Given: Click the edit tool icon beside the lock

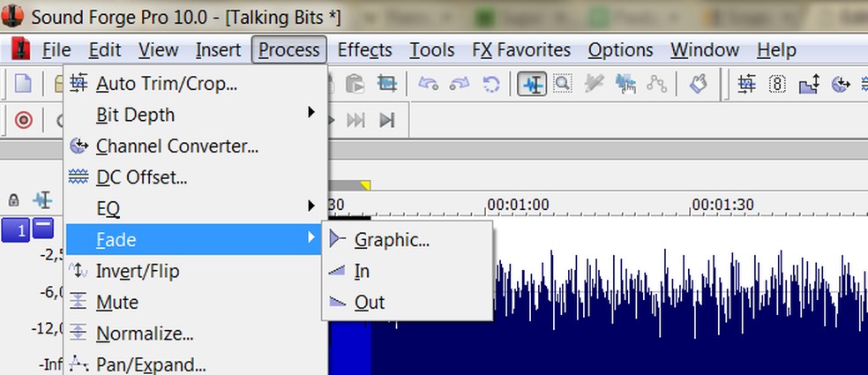Looking at the screenshot, I should (42, 200).
